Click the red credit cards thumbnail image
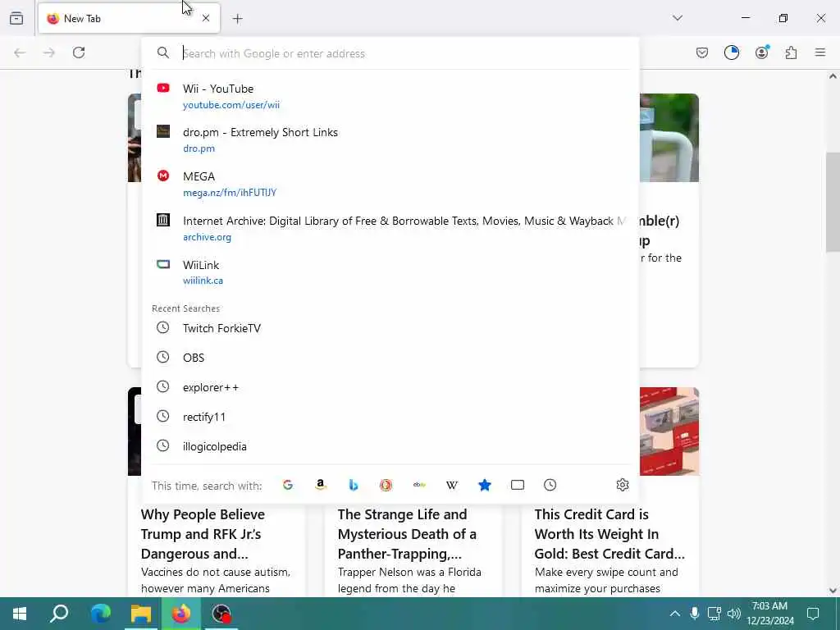The image size is (840, 630). 669,431
